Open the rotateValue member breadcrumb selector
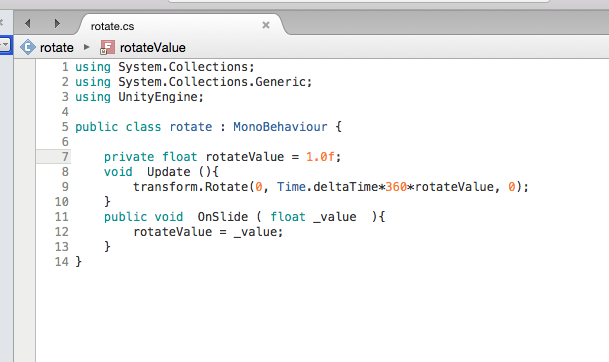The width and height of the screenshot is (609, 362). tap(153, 48)
